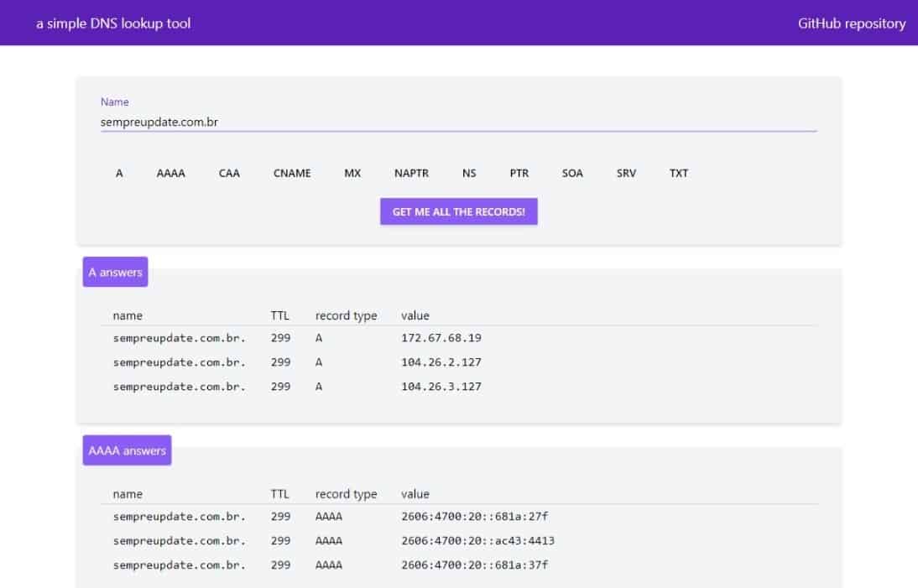Click IPv6 value 2606:4700:20::681a:27f
This screenshot has height=588, width=918.
pyautogui.click(x=475, y=516)
